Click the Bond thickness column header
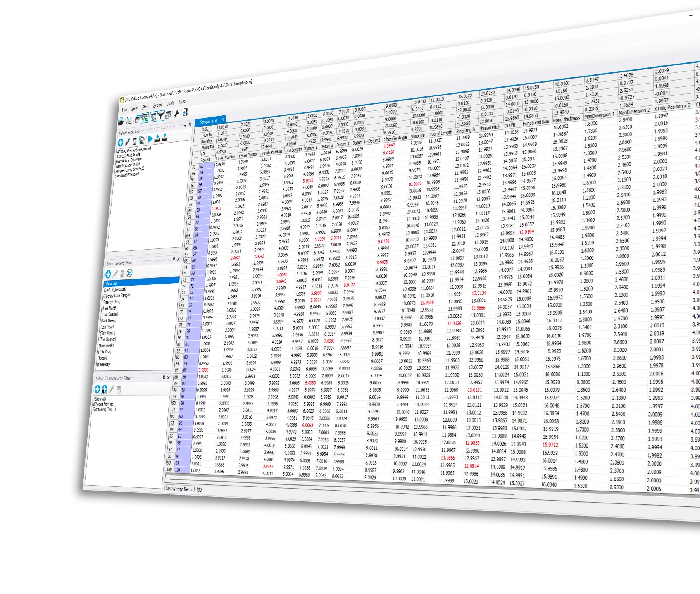The image size is (700, 594). pyautogui.click(x=567, y=119)
